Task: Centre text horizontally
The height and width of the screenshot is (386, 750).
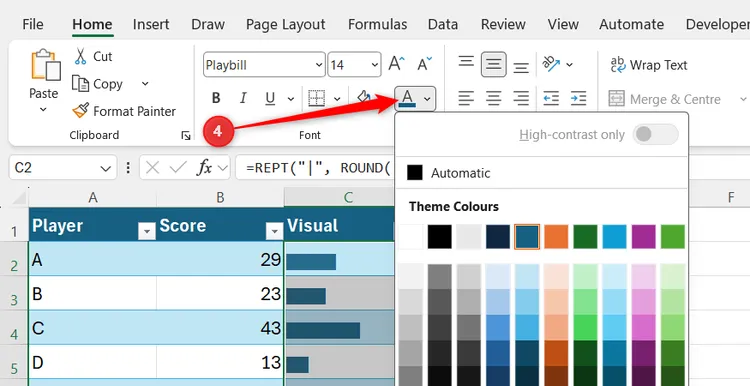Action: pos(494,99)
